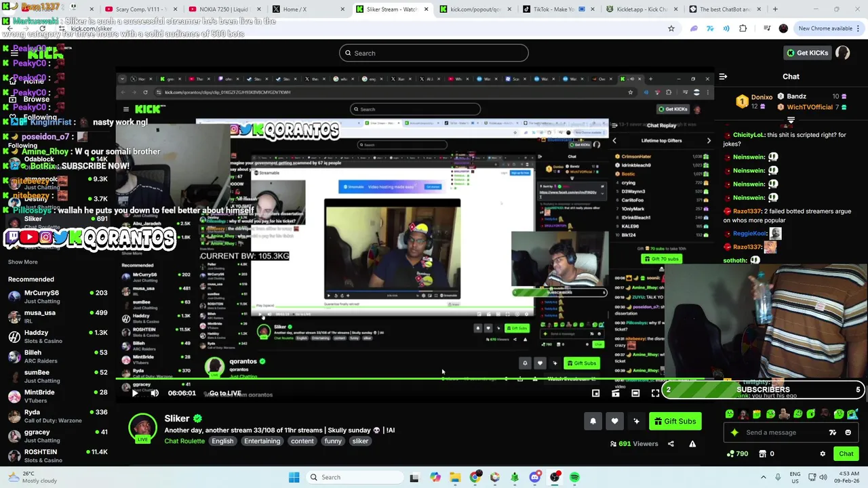Switch to the Home / X tab
The height and width of the screenshot is (488, 868).
point(304,9)
